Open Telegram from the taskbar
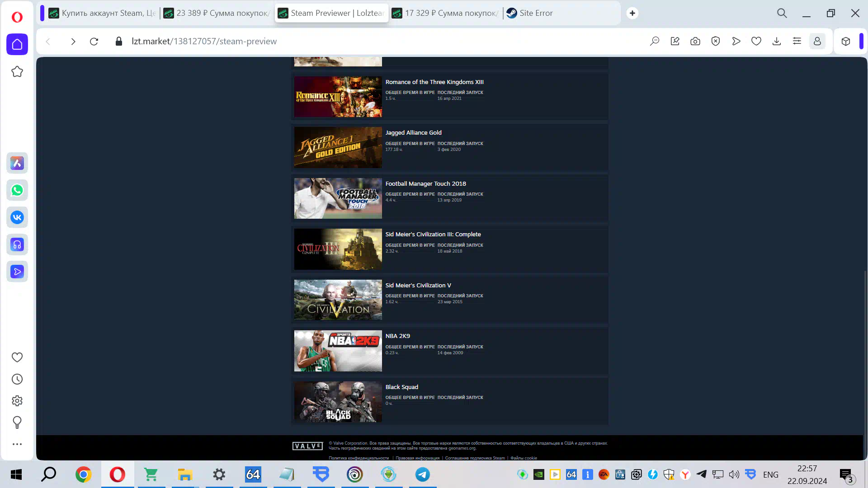This screenshot has height=488, width=868. coord(423,474)
